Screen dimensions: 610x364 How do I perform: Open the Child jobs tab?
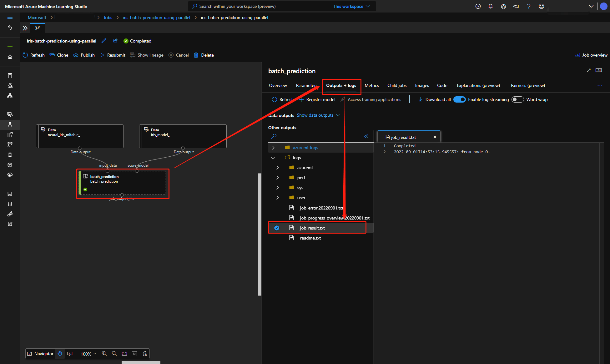[397, 85]
